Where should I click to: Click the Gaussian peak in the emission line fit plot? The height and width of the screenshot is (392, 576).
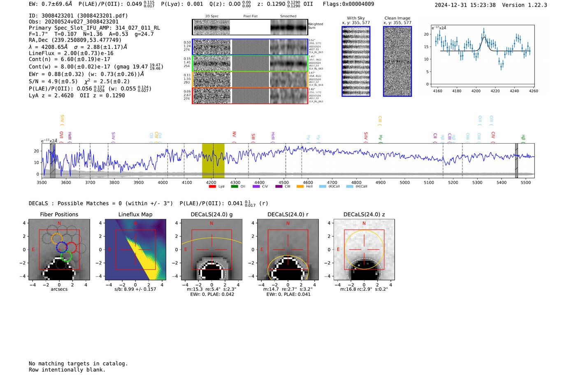click(484, 37)
